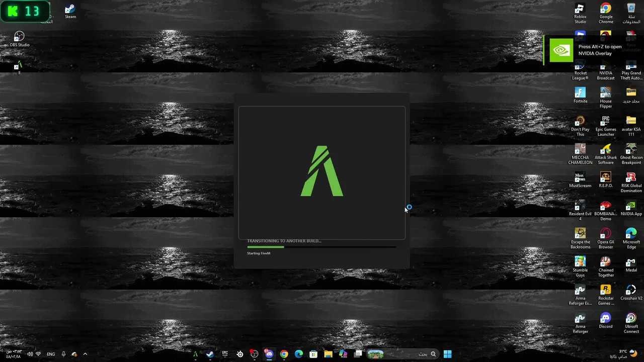Click the microphone tray icon

pyautogui.click(x=63, y=354)
